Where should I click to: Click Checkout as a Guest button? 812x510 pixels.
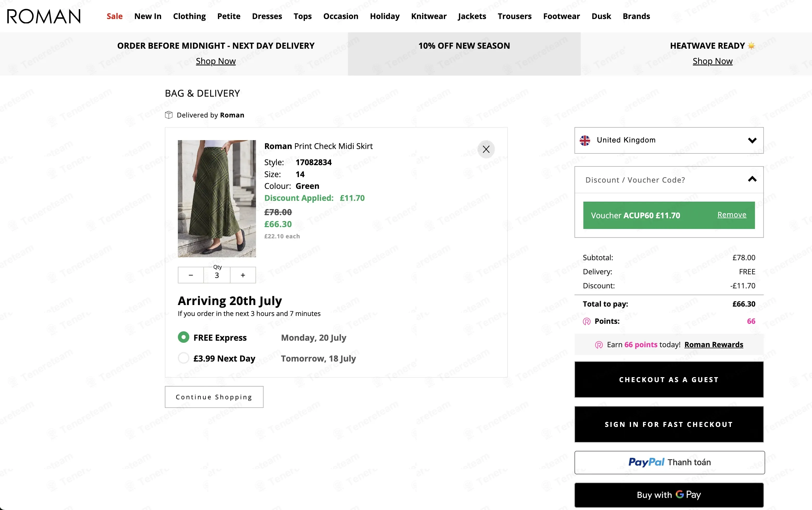[669, 380]
